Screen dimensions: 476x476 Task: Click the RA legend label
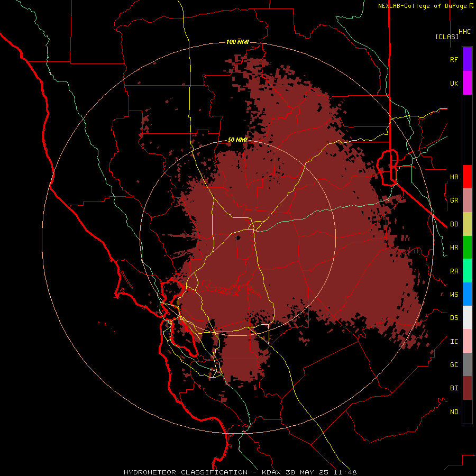point(454,271)
